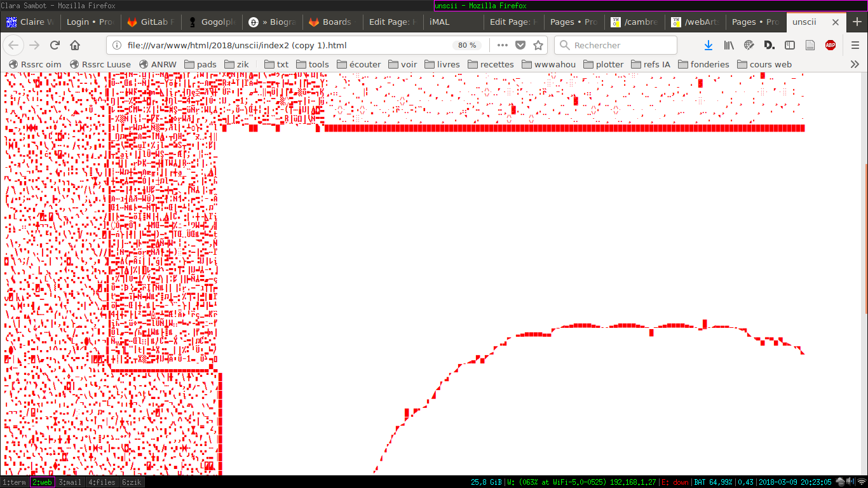Toggle Reader view page icon
Screen dimensions: 868x488
pyautogui.click(x=810, y=45)
